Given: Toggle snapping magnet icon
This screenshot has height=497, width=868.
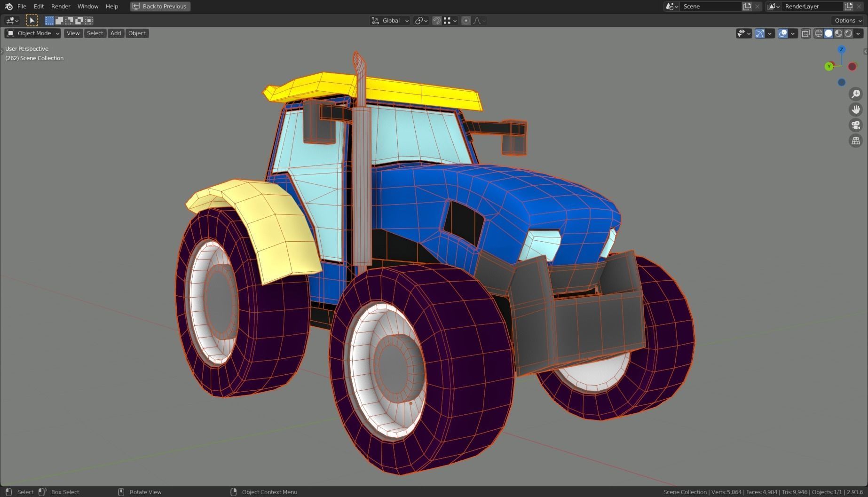Looking at the screenshot, I should point(437,20).
